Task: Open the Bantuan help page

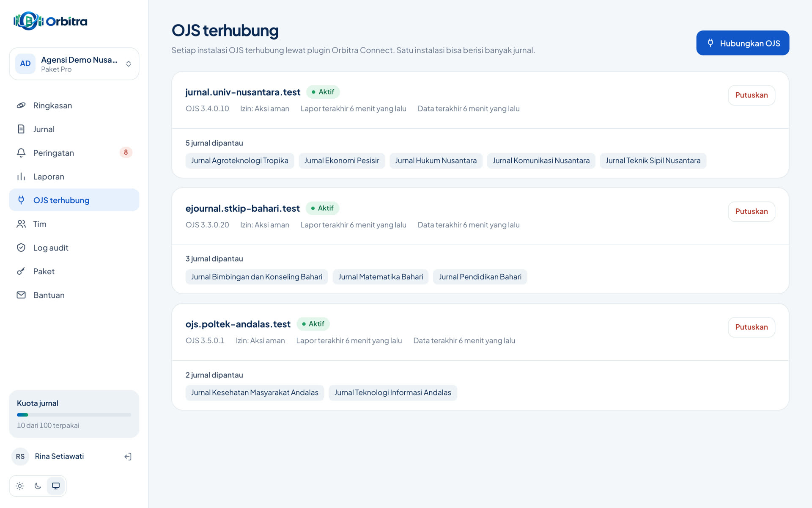Action: [74, 295]
